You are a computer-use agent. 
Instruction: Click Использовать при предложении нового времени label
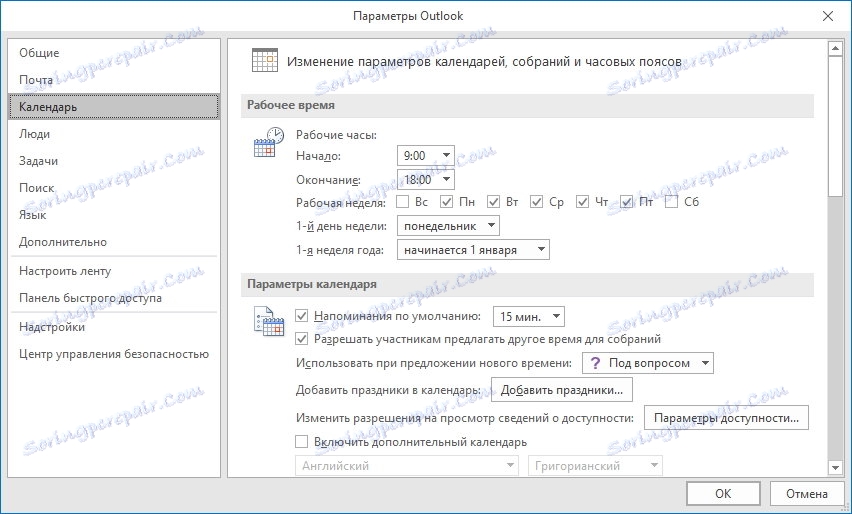[434, 363]
